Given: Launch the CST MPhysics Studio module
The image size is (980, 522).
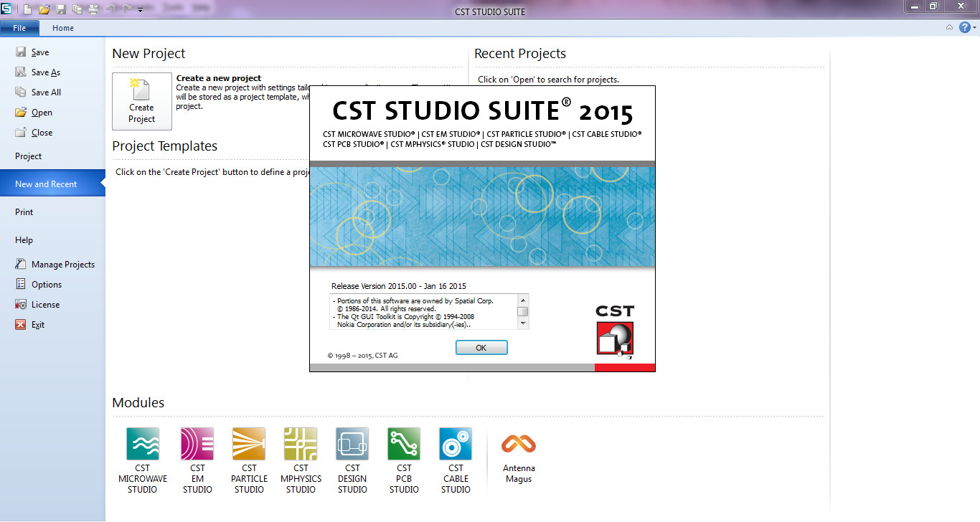Looking at the screenshot, I should tap(301, 460).
